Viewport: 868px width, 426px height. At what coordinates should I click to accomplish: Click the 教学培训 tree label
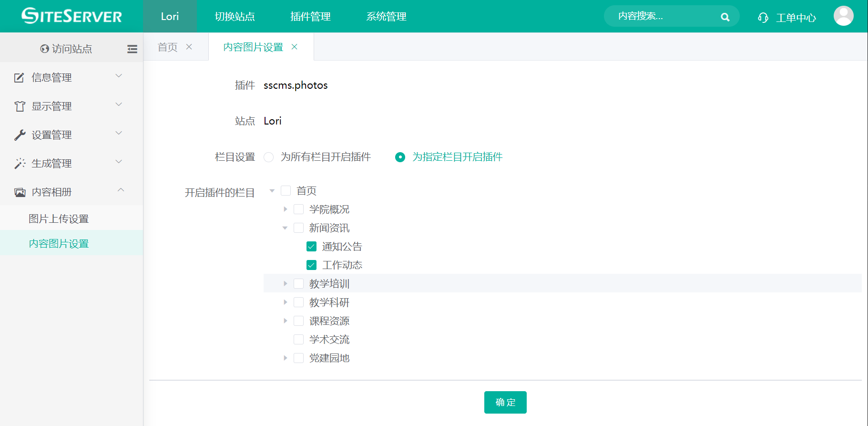click(329, 284)
